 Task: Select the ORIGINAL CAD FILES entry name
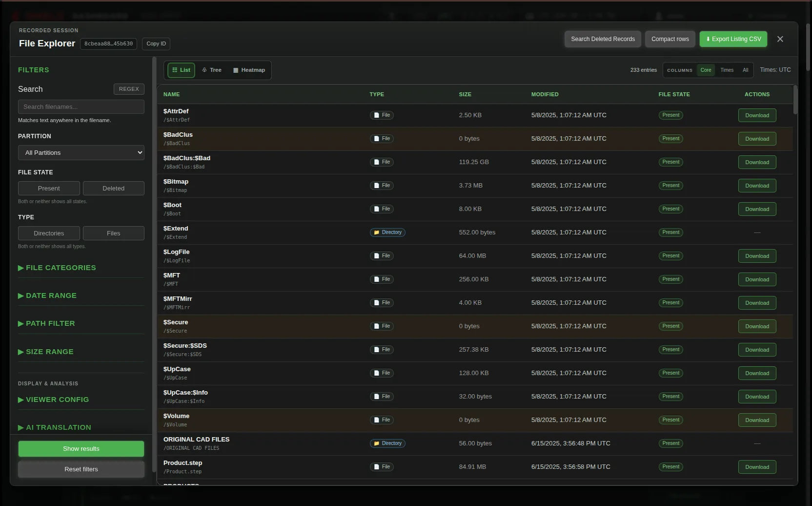pyautogui.click(x=196, y=440)
